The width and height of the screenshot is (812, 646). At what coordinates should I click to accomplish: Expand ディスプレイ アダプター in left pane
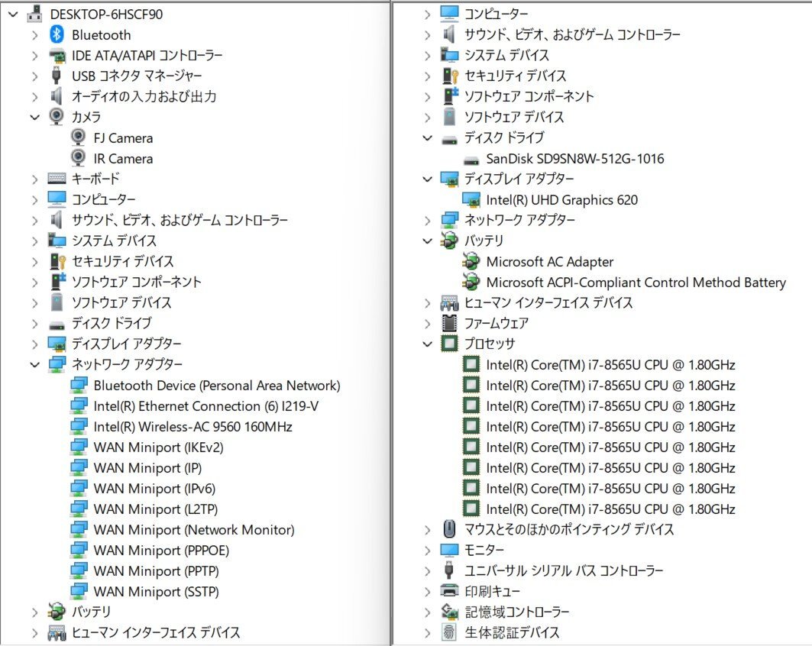tap(34, 344)
